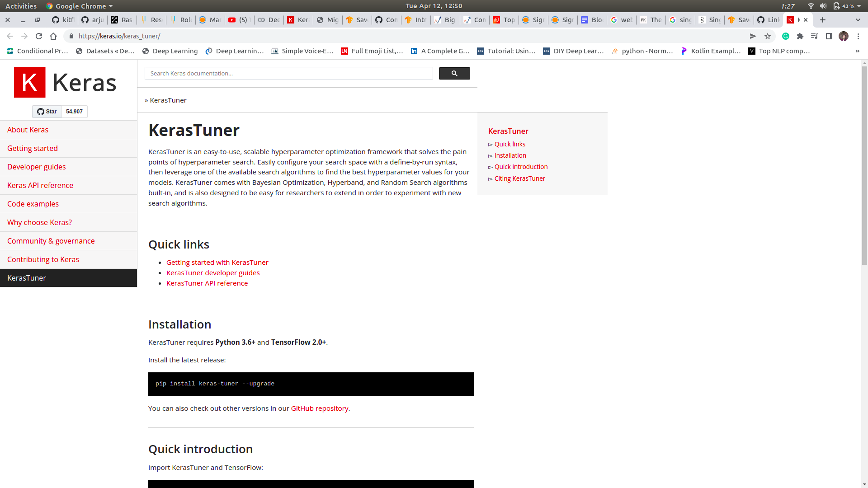Open the Developer guides sidebar item
This screenshot has width=868, height=488.
click(x=37, y=167)
